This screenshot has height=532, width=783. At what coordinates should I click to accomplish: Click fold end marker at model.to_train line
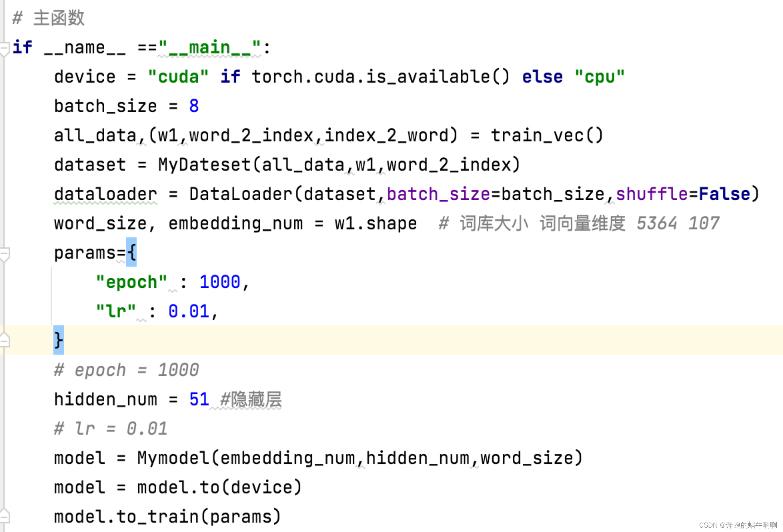[x=4, y=516]
